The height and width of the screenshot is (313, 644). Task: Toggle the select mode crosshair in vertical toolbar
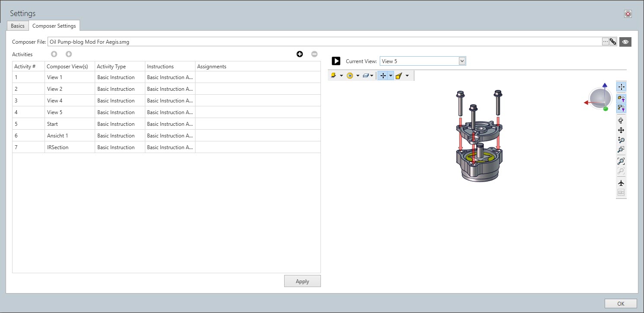coord(621,87)
